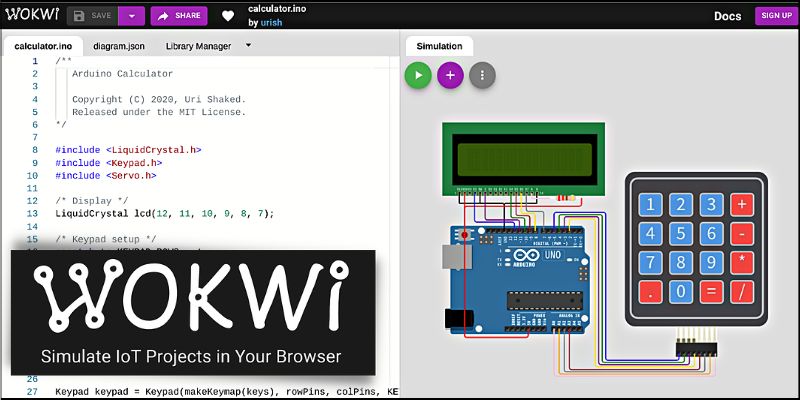Click the text "Released under the MIT License."
The height and width of the screenshot is (400, 800).
[159, 112]
